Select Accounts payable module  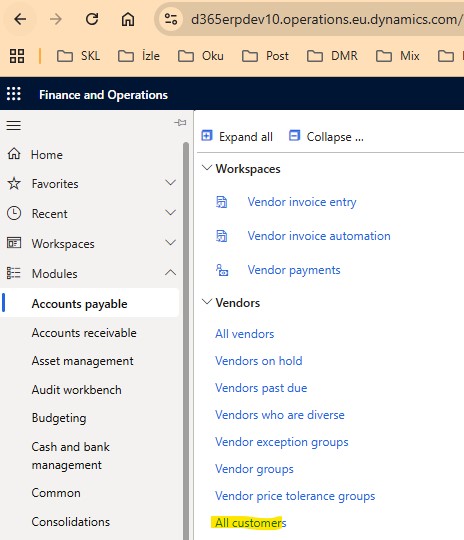90,303
